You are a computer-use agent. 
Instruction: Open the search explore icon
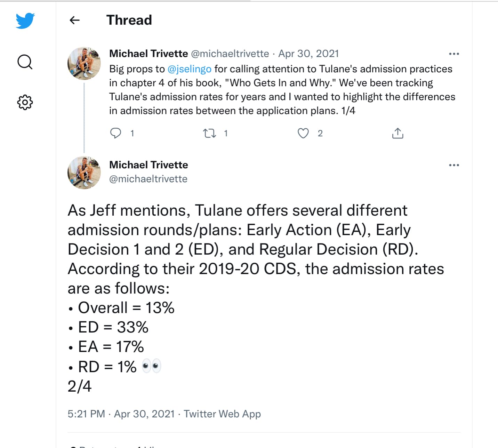pyautogui.click(x=25, y=62)
